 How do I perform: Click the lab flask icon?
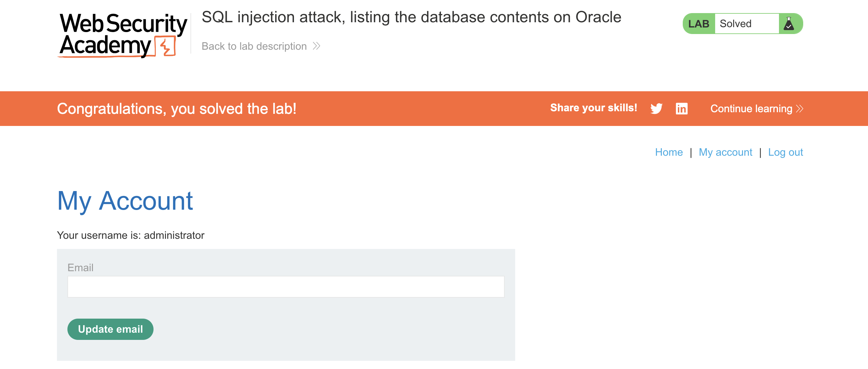788,24
